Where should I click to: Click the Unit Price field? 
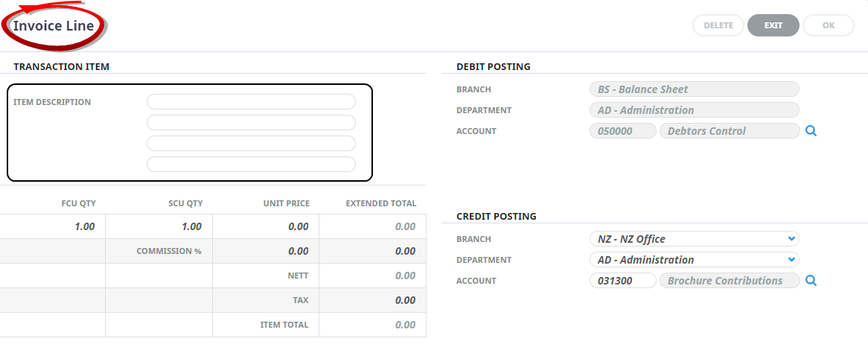(x=266, y=226)
